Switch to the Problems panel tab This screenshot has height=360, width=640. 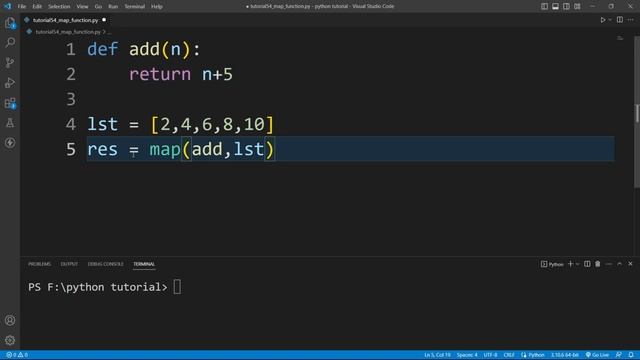(x=40, y=264)
